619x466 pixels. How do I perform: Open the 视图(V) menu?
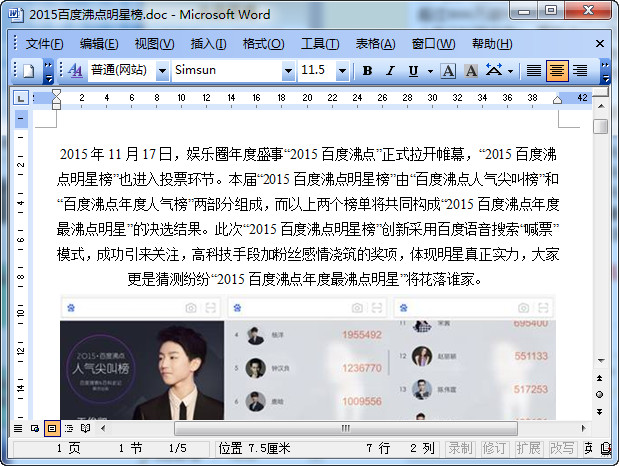tap(154, 44)
